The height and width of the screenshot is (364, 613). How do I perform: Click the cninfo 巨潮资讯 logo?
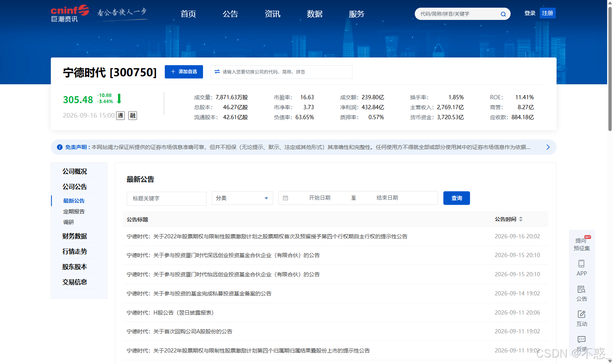click(x=70, y=14)
